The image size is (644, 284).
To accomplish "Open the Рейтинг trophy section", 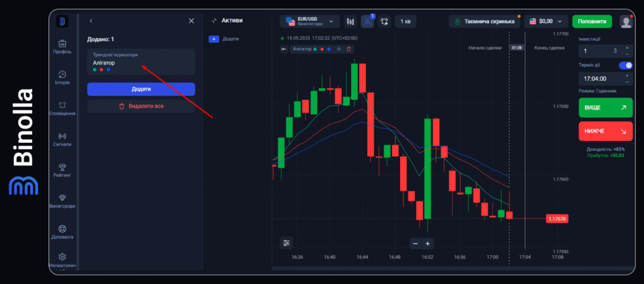I will point(62,170).
